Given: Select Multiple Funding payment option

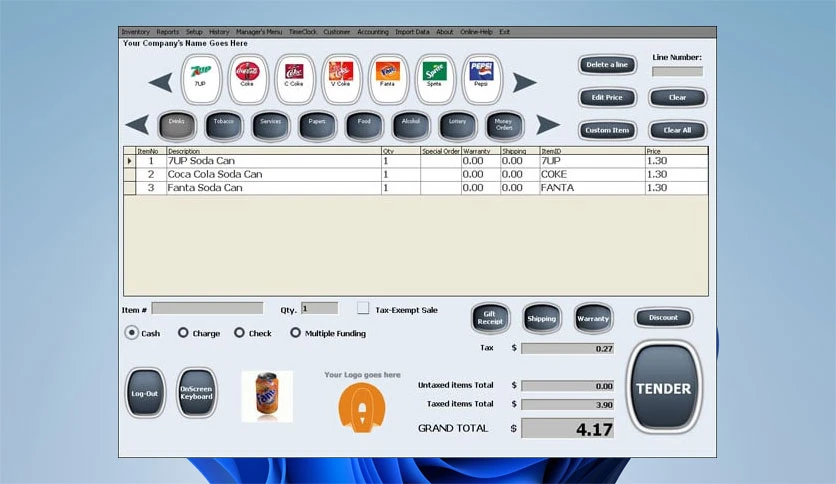Looking at the screenshot, I should pos(295,333).
